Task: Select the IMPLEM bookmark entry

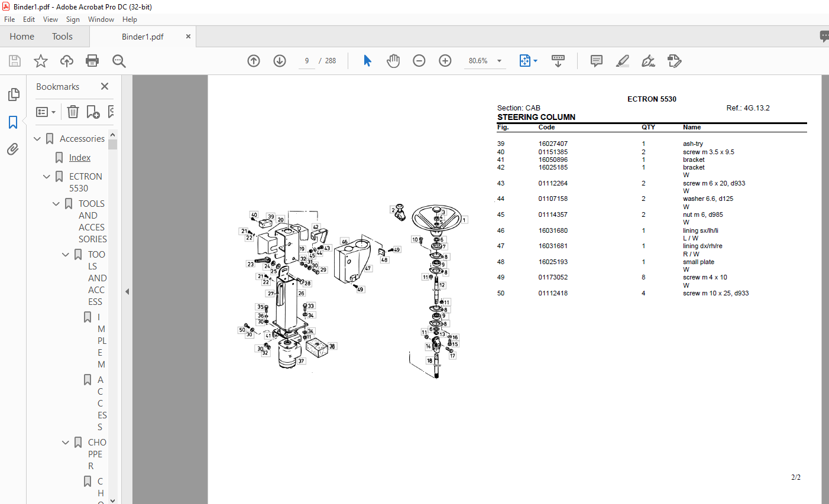Action: coord(102,341)
